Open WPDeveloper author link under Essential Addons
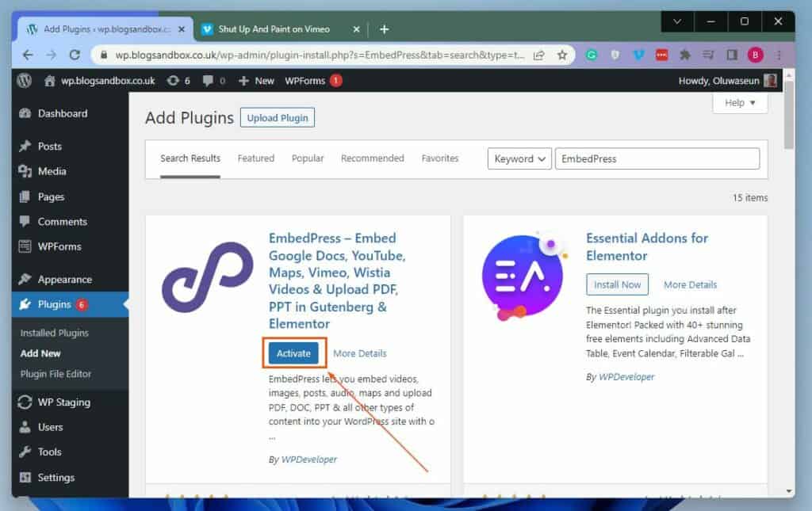The height and width of the screenshot is (511, 812). (626, 377)
